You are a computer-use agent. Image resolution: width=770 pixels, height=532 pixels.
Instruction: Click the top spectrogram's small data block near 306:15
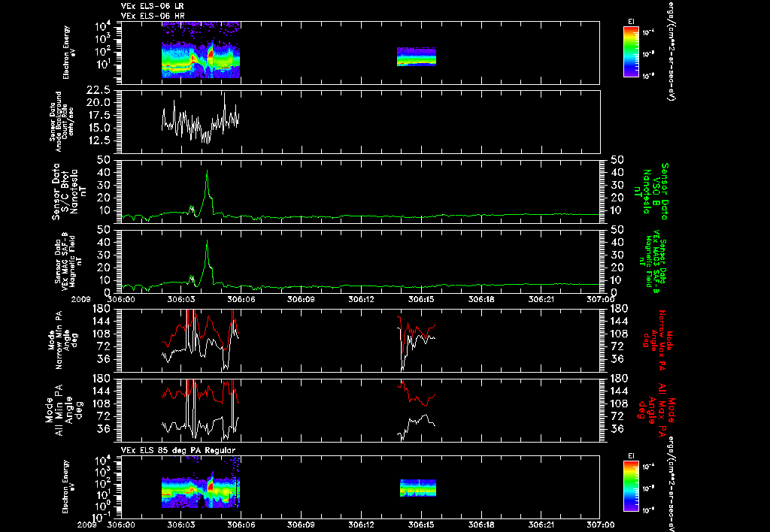pos(417,56)
